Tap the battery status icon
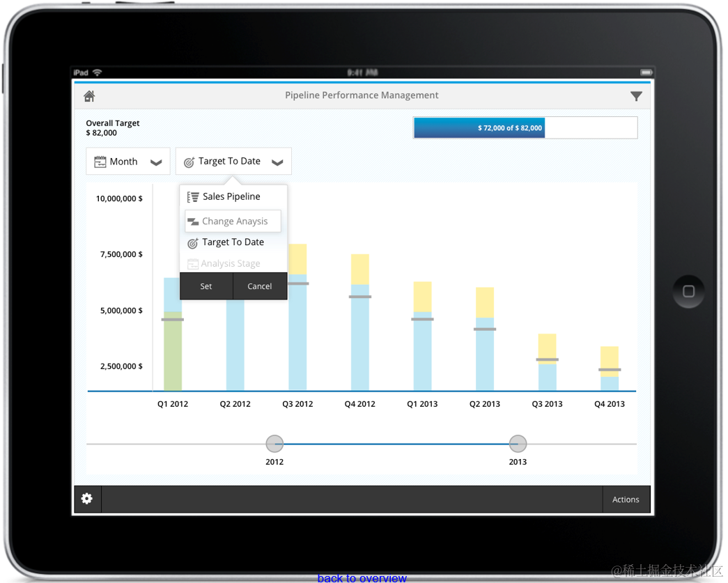Image resolution: width=728 pixels, height=583 pixels. click(646, 72)
